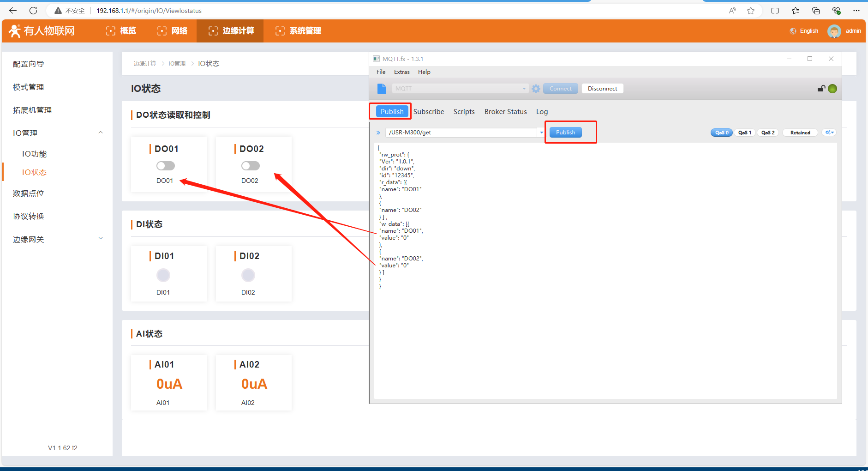
Task: Select QoS 0 in MQTT.fx
Action: (x=722, y=133)
